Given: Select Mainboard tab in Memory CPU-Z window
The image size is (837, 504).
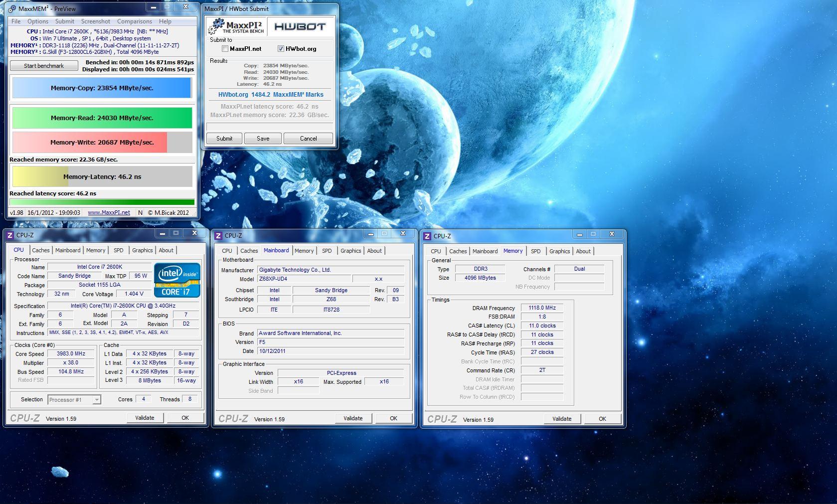Looking at the screenshot, I should [485, 251].
